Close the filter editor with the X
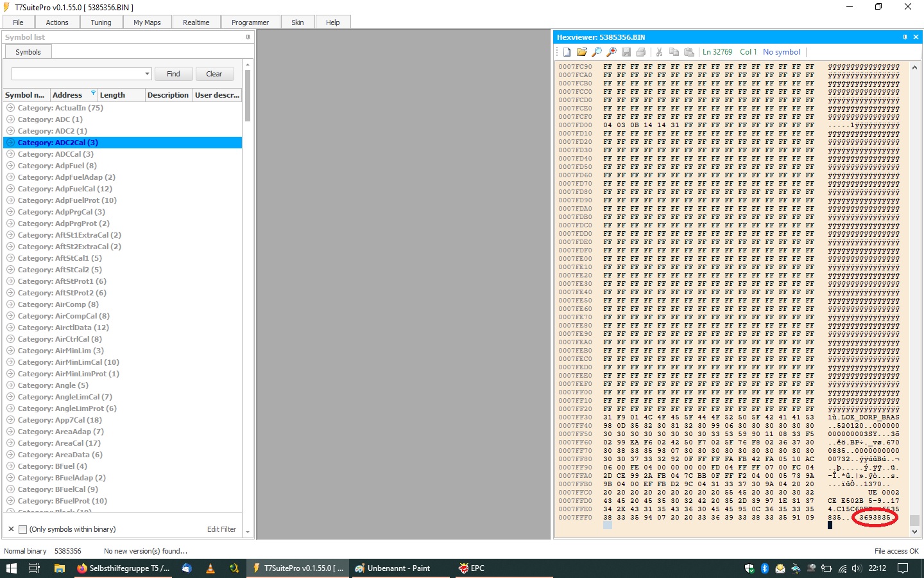The image size is (924, 578). [11, 529]
